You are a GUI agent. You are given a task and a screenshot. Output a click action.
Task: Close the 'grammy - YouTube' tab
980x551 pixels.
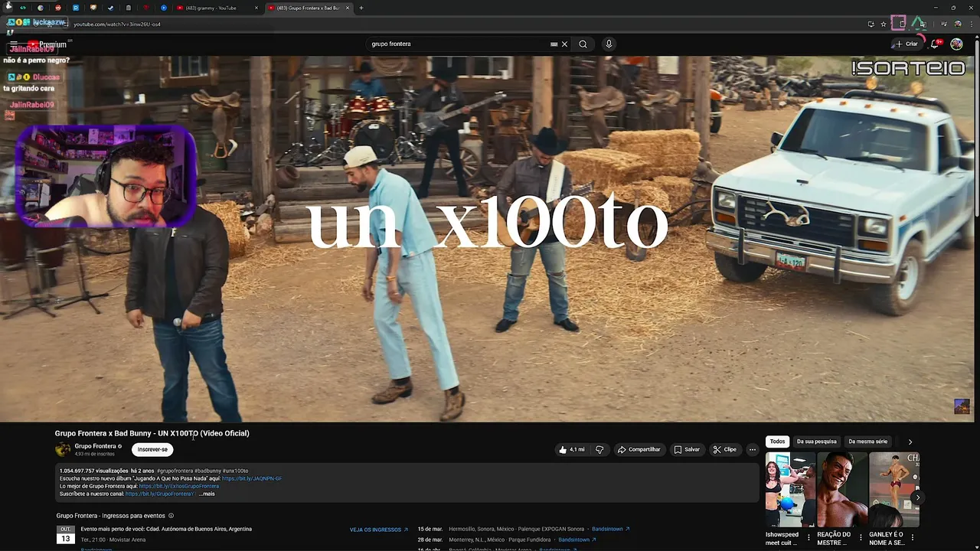tap(256, 8)
